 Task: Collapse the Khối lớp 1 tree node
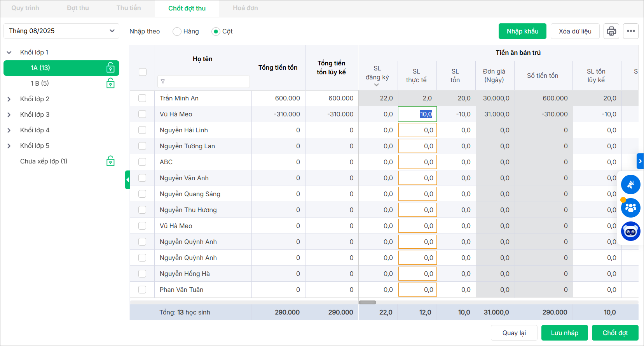9,53
